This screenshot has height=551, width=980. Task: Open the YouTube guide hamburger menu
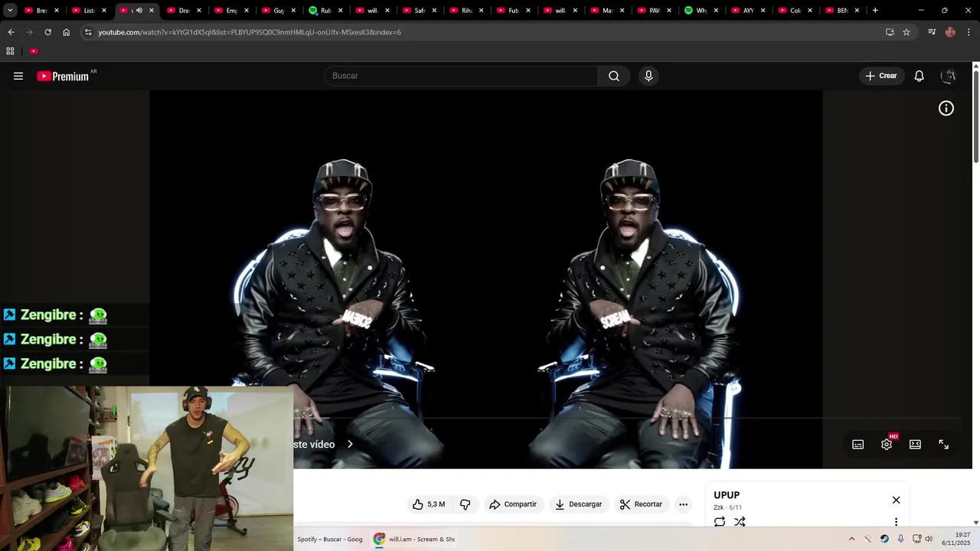(18, 76)
